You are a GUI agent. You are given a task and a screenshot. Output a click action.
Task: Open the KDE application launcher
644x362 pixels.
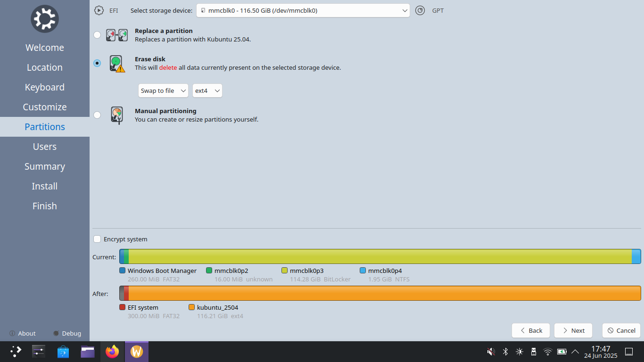16,352
